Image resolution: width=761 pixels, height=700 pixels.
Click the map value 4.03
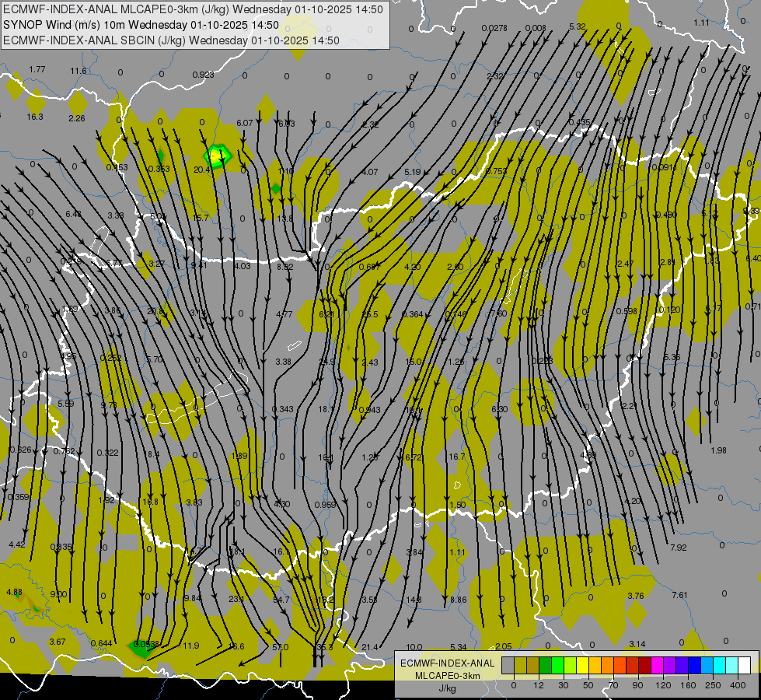coord(243,266)
